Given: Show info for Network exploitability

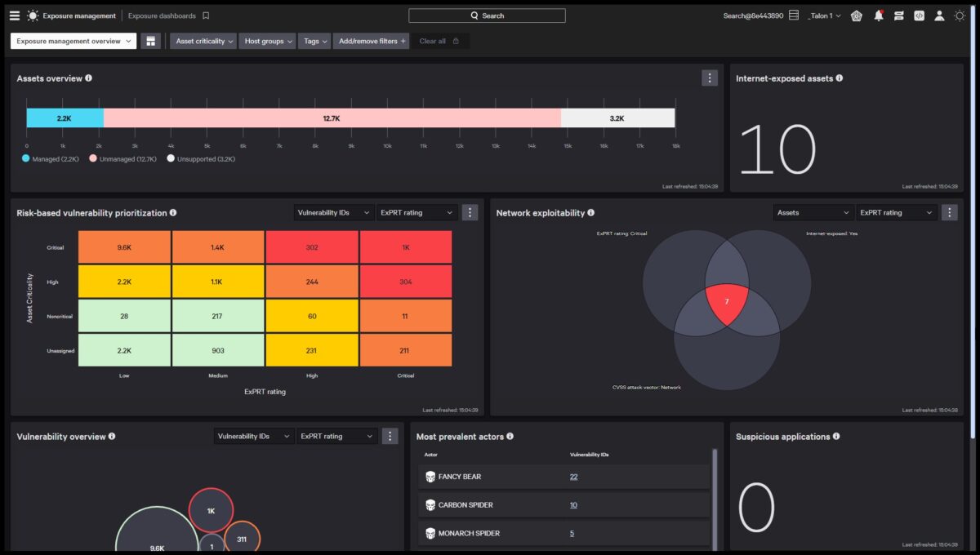Looking at the screenshot, I should click(x=591, y=213).
